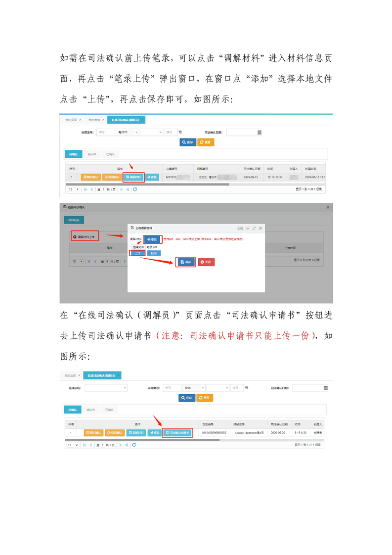Go to last page in top screenshot pager
This screenshot has height=555, width=392.
click(x=128, y=189)
